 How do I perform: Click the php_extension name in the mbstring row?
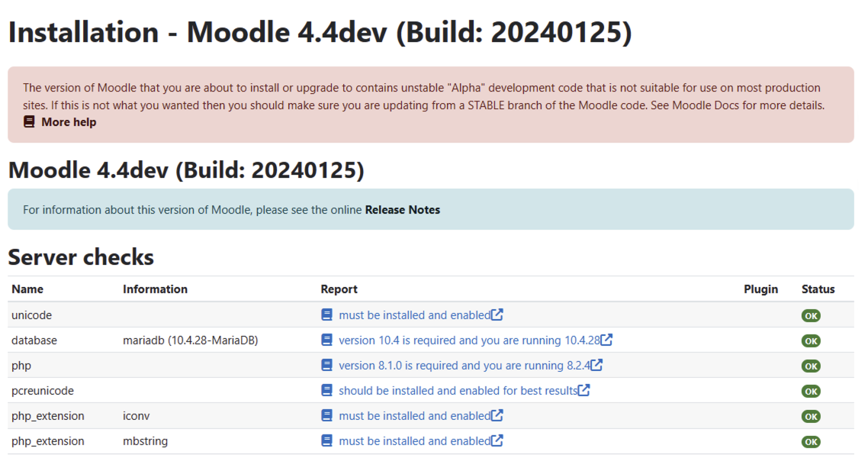(47, 442)
